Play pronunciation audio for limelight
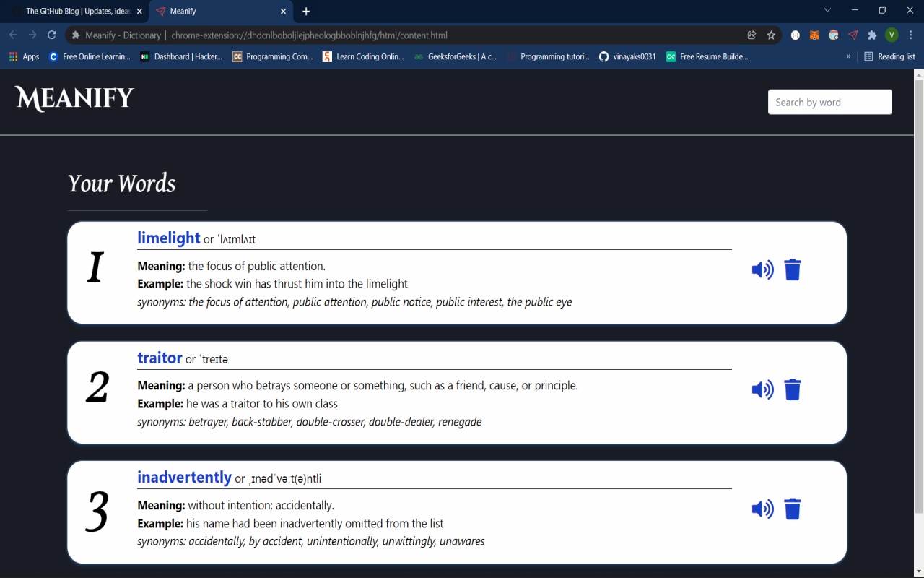Viewport: 924px width, 578px height. [x=762, y=270]
